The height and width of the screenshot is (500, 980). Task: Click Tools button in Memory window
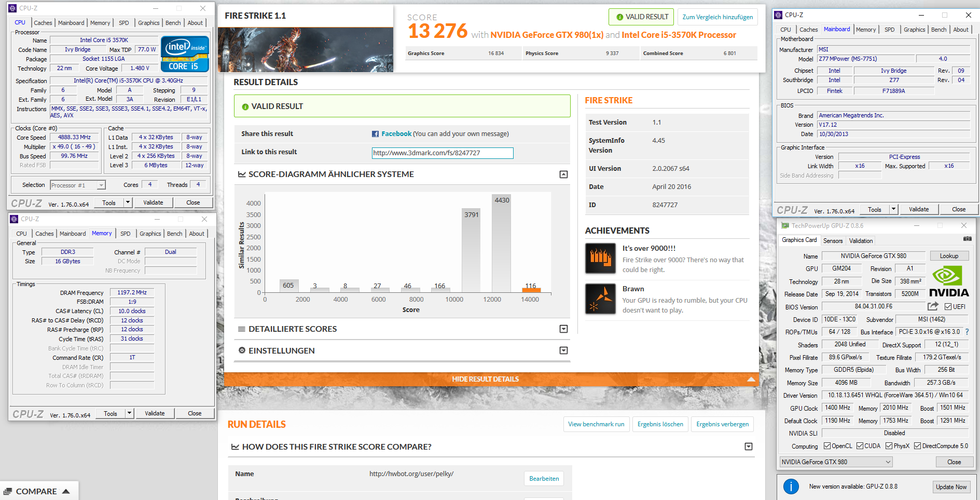coord(111,413)
